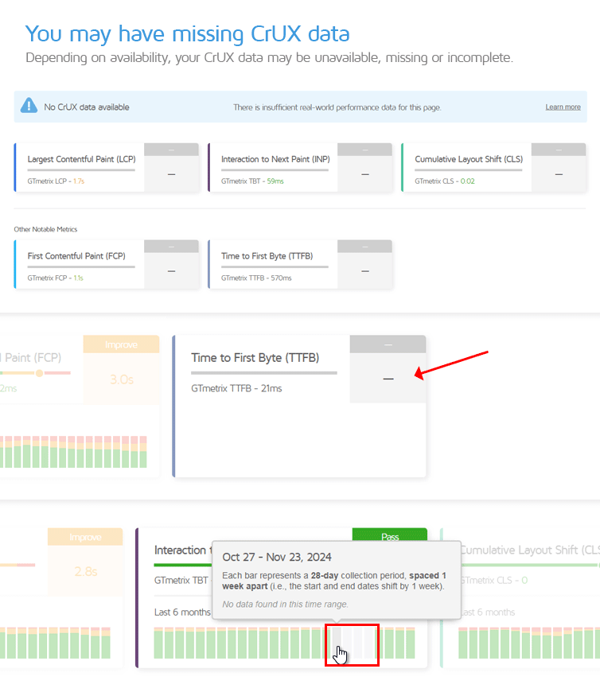This screenshot has height=700, width=600.
Task: Click the green Pass badge on Interaction card
Action: point(390,535)
